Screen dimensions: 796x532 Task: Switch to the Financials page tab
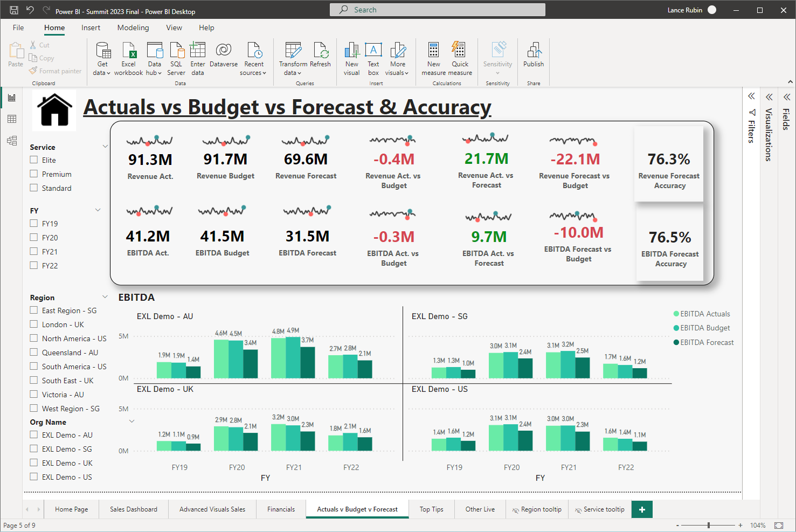pos(281,509)
